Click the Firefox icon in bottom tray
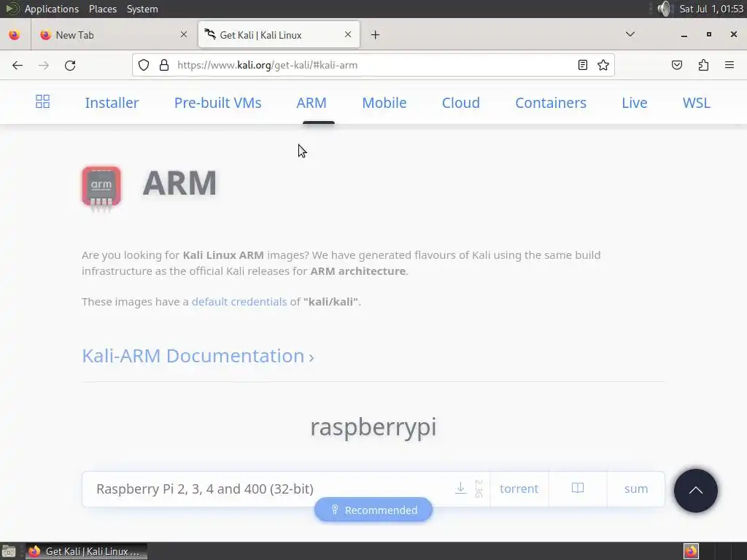Viewport: 747px width, 560px height. (691, 551)
